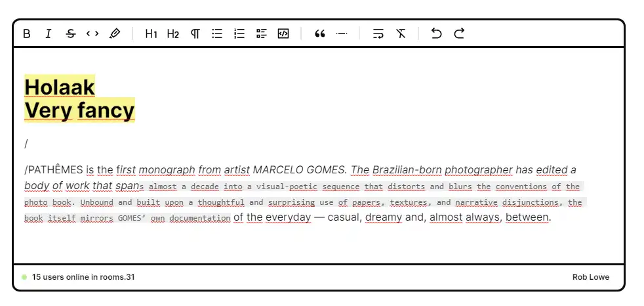Click the code-styled word 'disjunctions'
This screenshot has width=644, height=306.
point(531,202)
